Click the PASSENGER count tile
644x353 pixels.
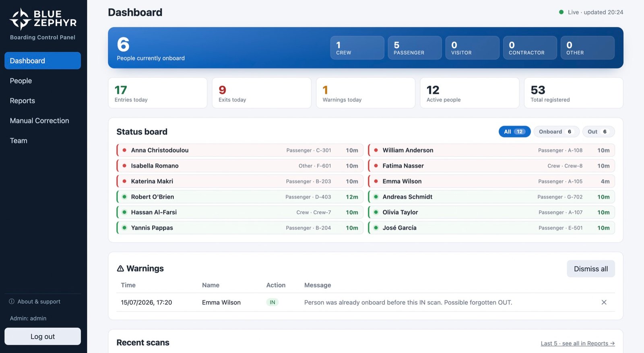coord(415,48)
